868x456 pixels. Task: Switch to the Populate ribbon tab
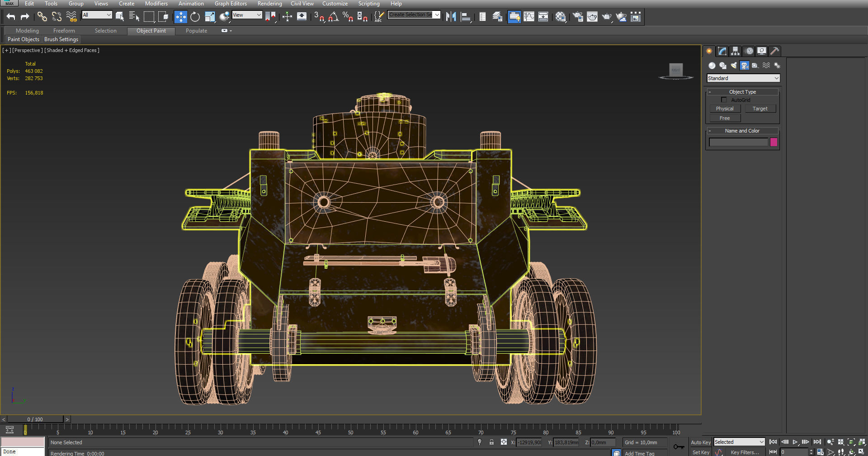pos(197,31)
